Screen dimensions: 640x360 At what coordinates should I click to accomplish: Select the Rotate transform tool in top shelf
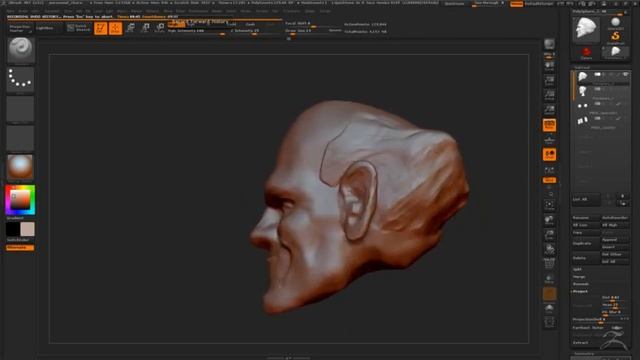pos(160,28)
